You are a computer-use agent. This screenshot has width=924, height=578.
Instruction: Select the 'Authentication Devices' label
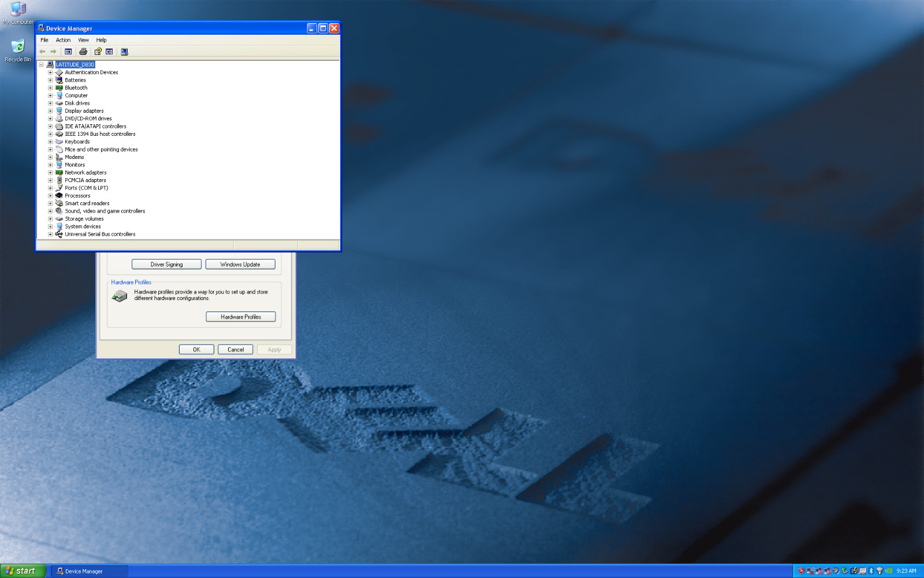pos(91,72)
